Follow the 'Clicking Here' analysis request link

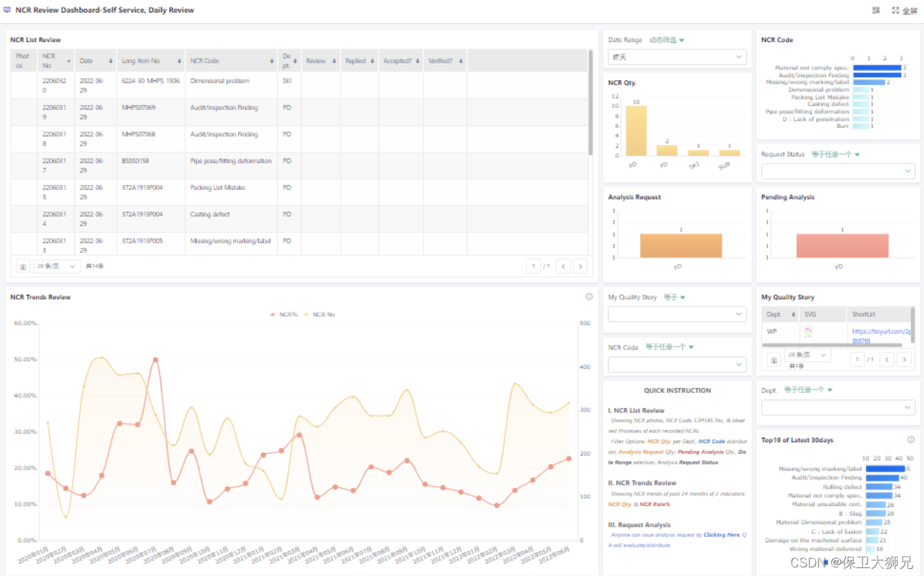tap(721, 535)
